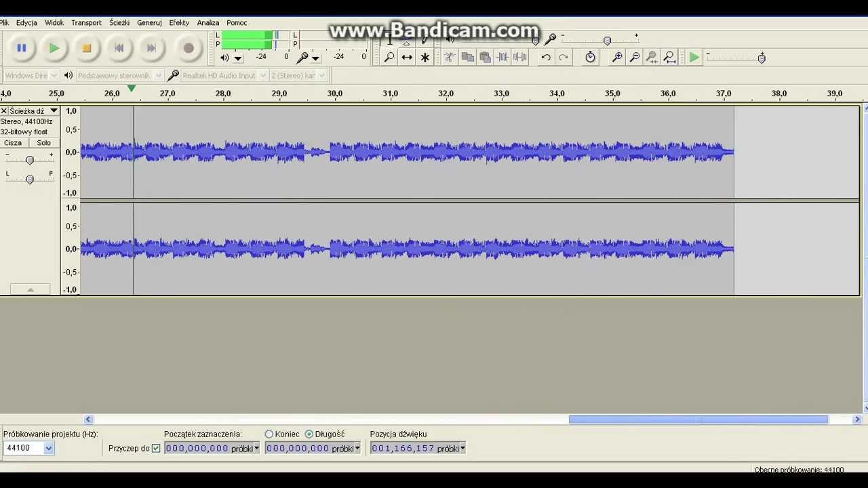The width and height of the screenshot is (868, 488).
Task: Adjust the playback speed slider
Action: point(762,58)
